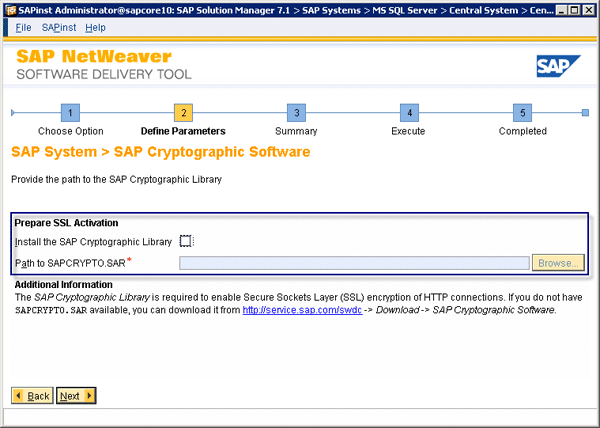Click the 'Define Parameters' step label
Screen dimensions: 600x428
point(183,131)
